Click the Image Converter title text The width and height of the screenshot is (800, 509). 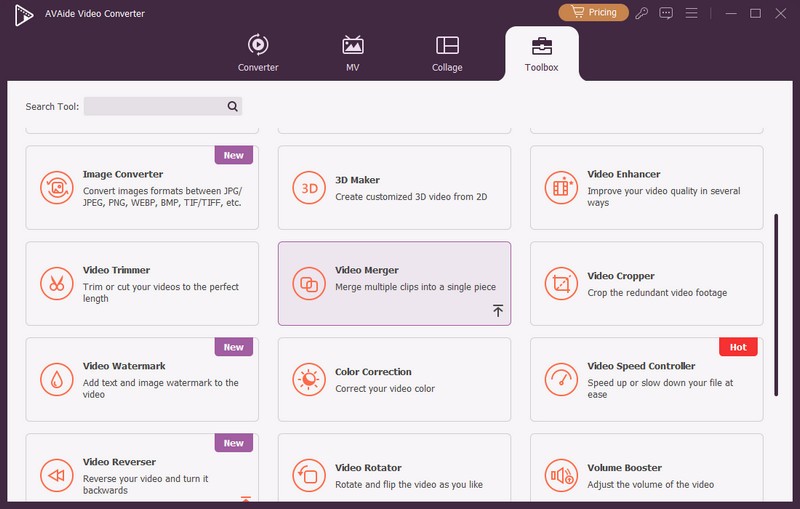(123, 174)
